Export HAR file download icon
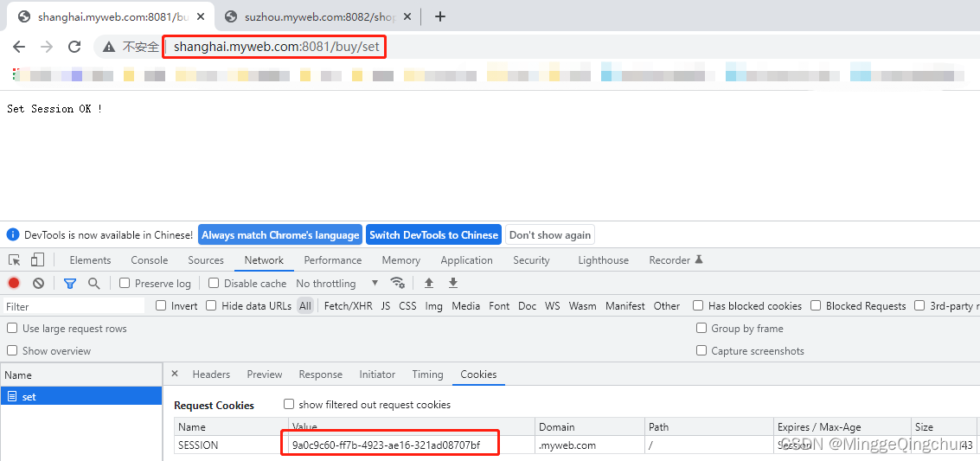The image size is (980, 461). (x=453, y=283)
